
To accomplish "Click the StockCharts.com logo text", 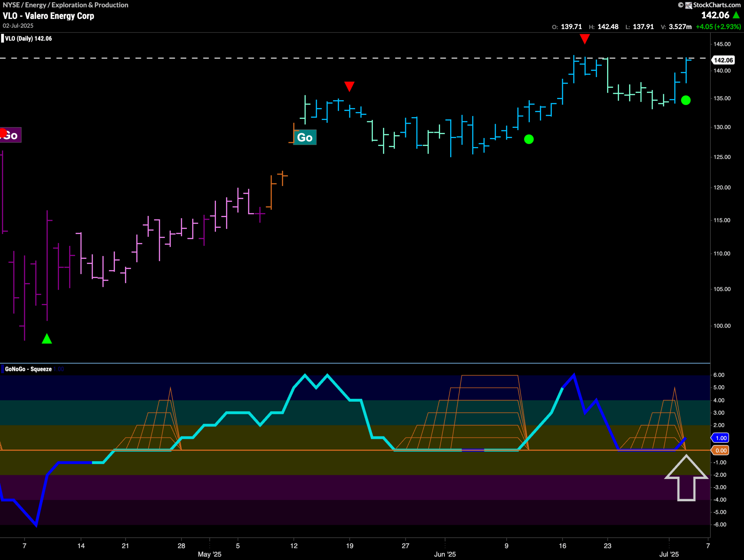I will [717, 5].
